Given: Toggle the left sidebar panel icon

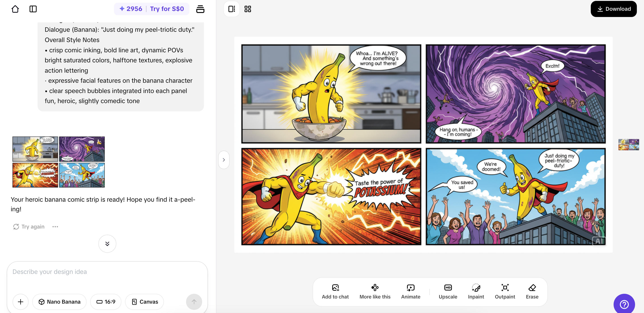Looking at the screenshot, I should [x=33, y=9].
